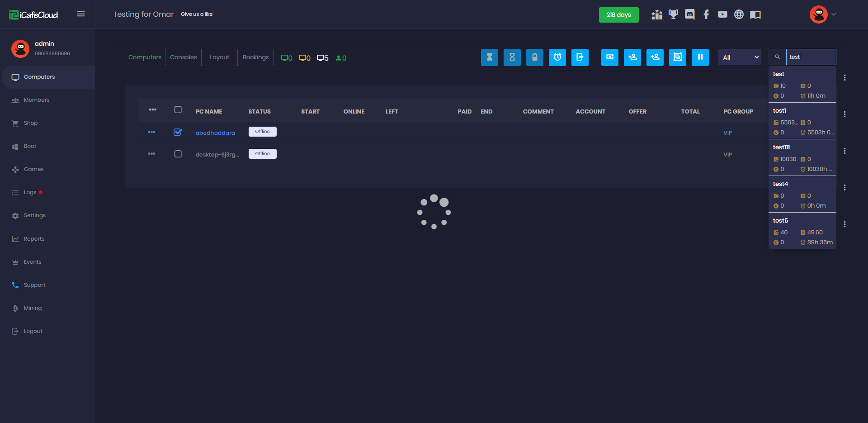Click the pause toolbar button
Viewport: 868px width, 423px height.
(x=700, y=57)
